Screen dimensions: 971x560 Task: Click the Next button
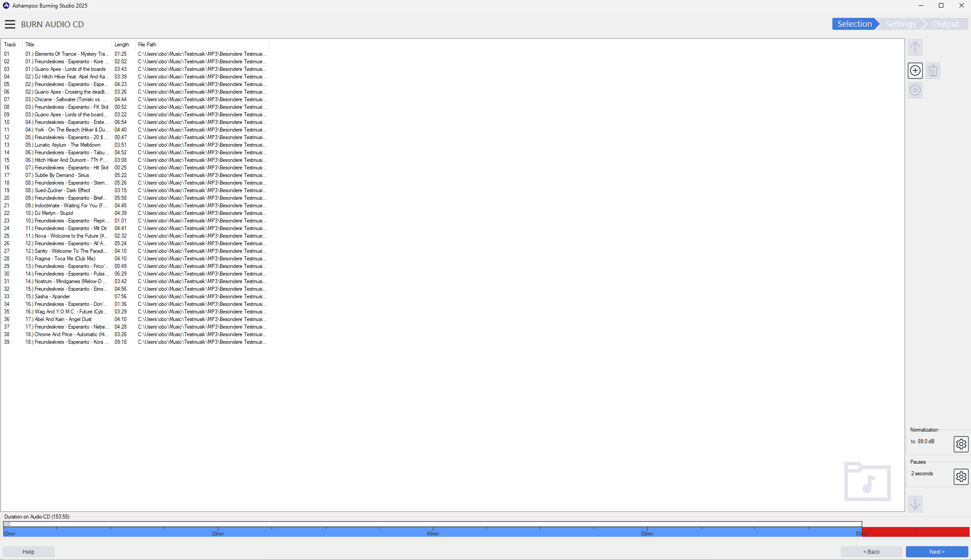937,552
